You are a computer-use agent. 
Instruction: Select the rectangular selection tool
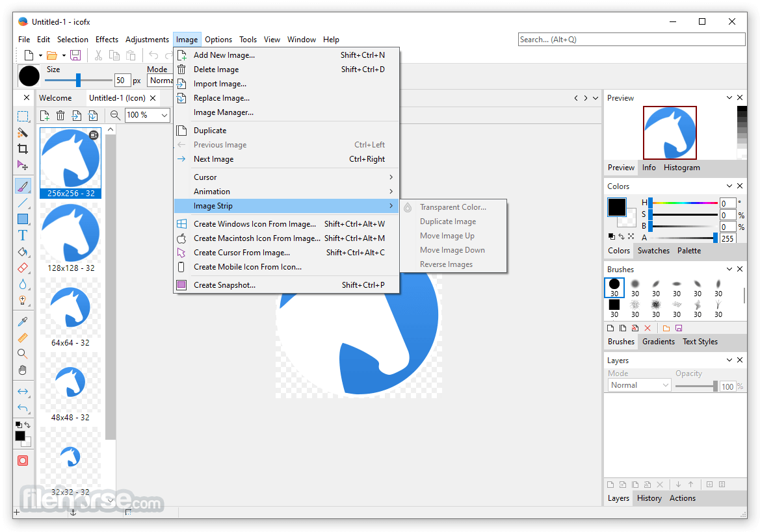[23, 116]
